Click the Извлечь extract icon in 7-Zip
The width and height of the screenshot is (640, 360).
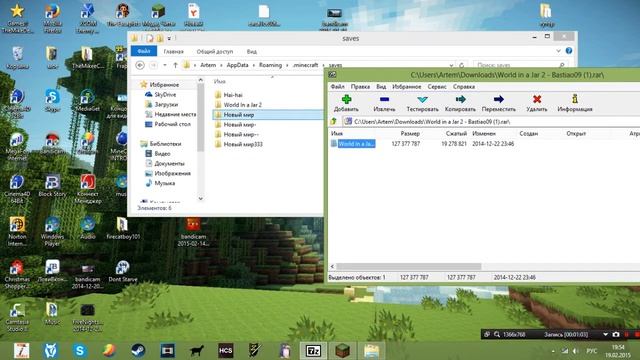(384, 99)
